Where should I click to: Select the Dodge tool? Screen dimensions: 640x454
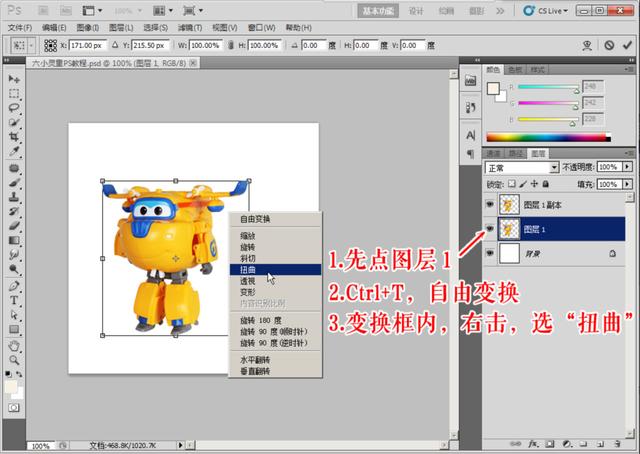14,269
